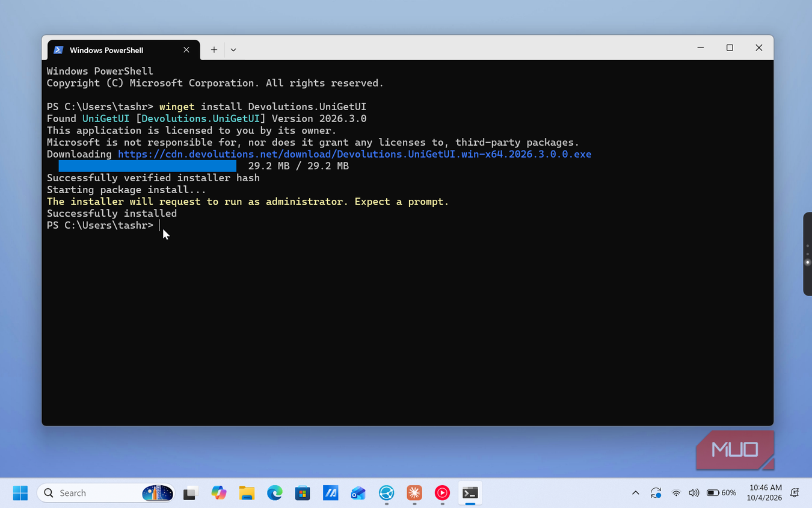
Task: Focus the taskbar Search box
Action: click(106, 493)
